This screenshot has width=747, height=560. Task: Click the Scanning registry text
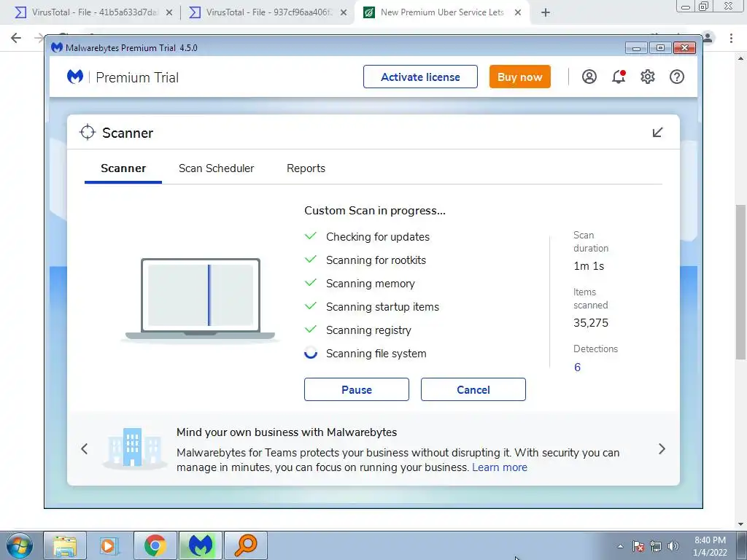pyautogui.click(x=368, y=330)
